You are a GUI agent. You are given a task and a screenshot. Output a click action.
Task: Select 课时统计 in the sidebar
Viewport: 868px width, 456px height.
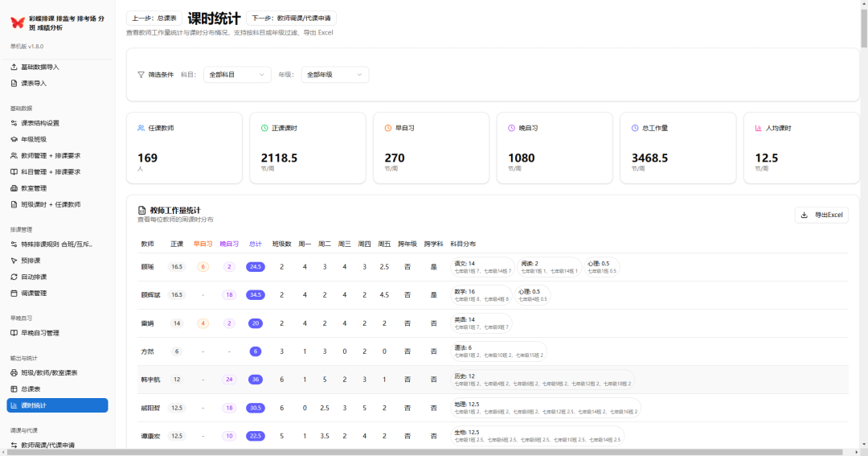(58, 405)
